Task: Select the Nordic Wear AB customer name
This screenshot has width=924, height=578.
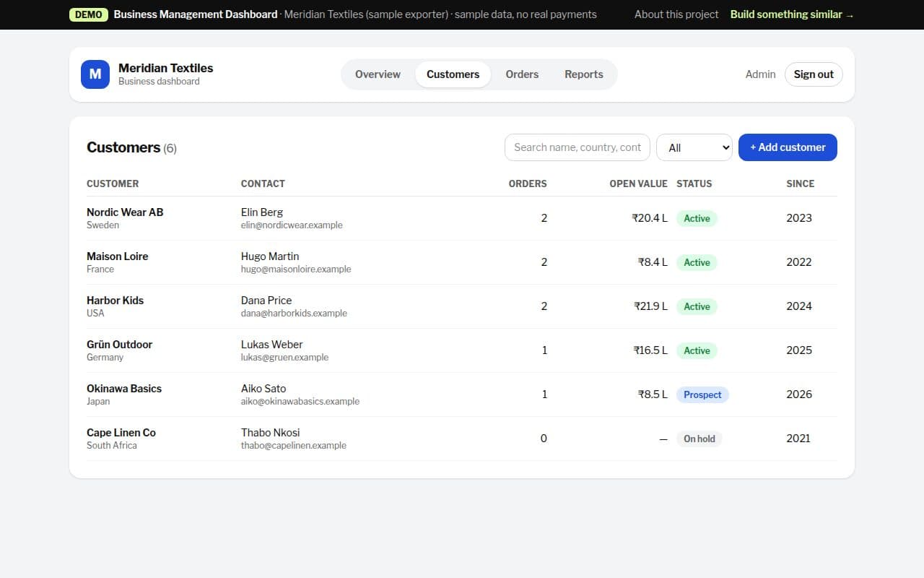Action: tap(125, 212)
